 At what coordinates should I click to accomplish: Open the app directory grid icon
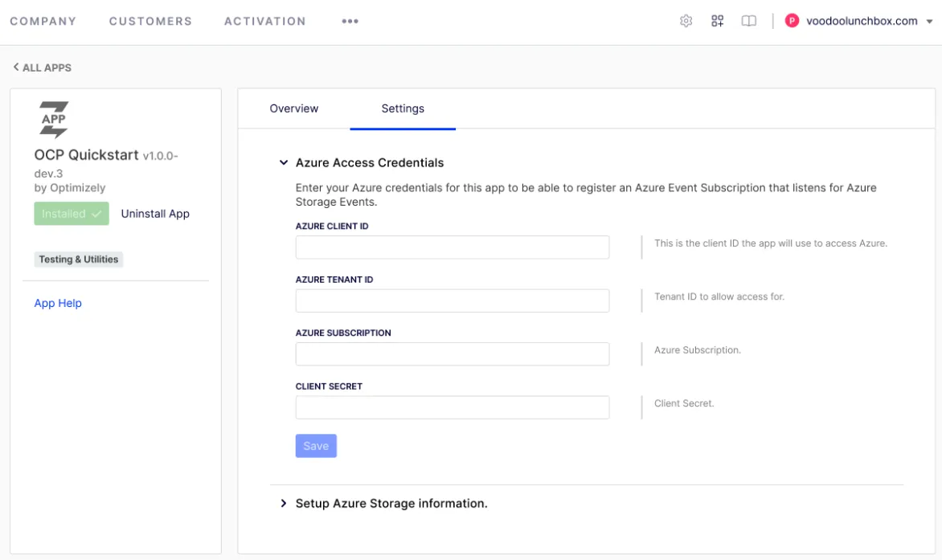pyautogui.click(x=717, y=21)
